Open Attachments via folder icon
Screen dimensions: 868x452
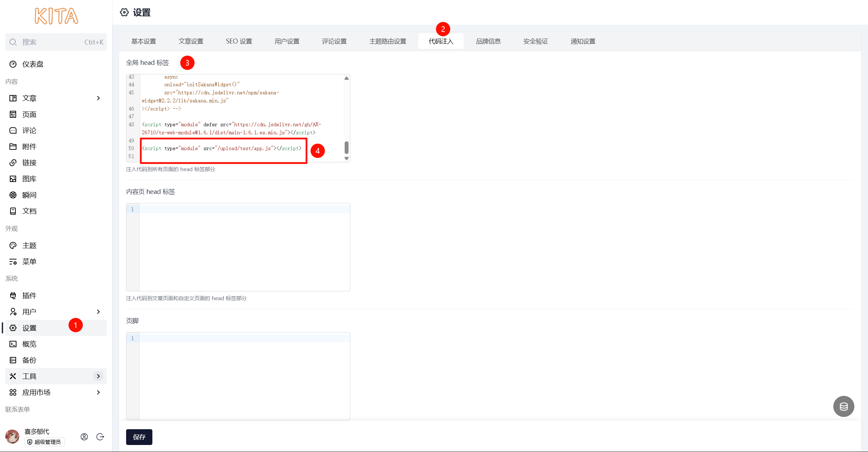point(13,147)
